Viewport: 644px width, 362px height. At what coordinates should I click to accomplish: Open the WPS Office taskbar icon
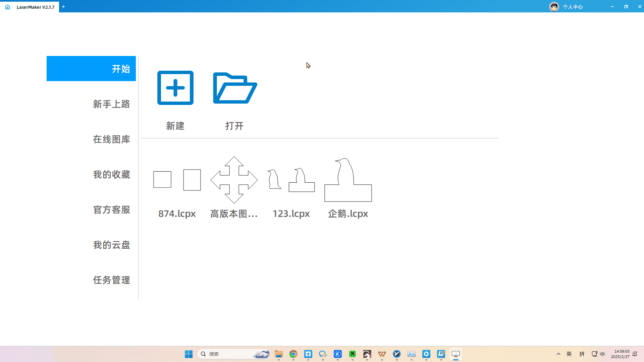(x=382, y=354)
